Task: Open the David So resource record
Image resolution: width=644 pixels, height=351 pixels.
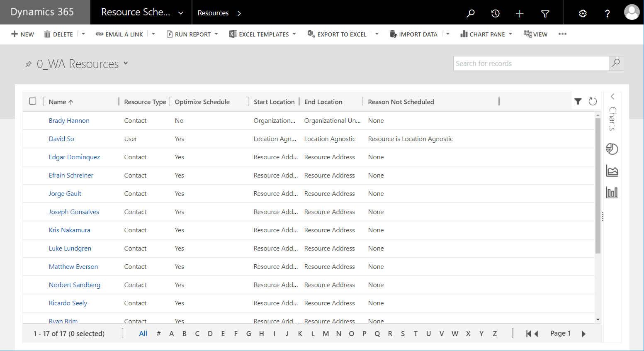Action: [61, 139]
